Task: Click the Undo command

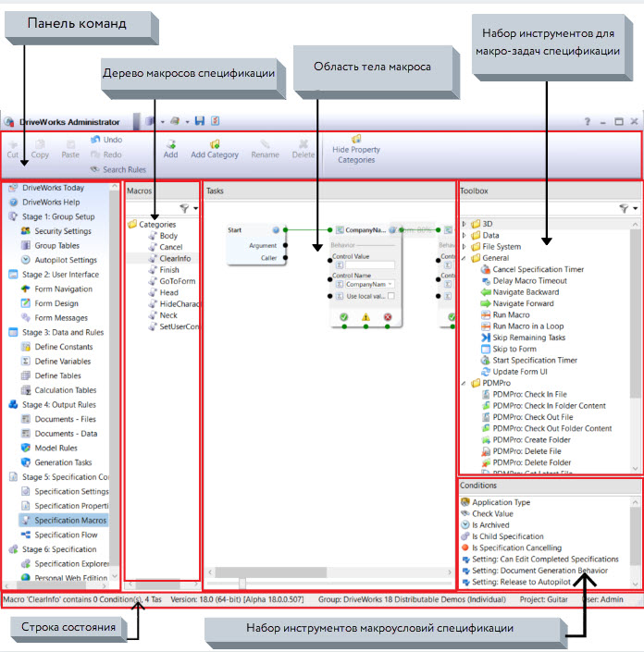Action: 106,140
